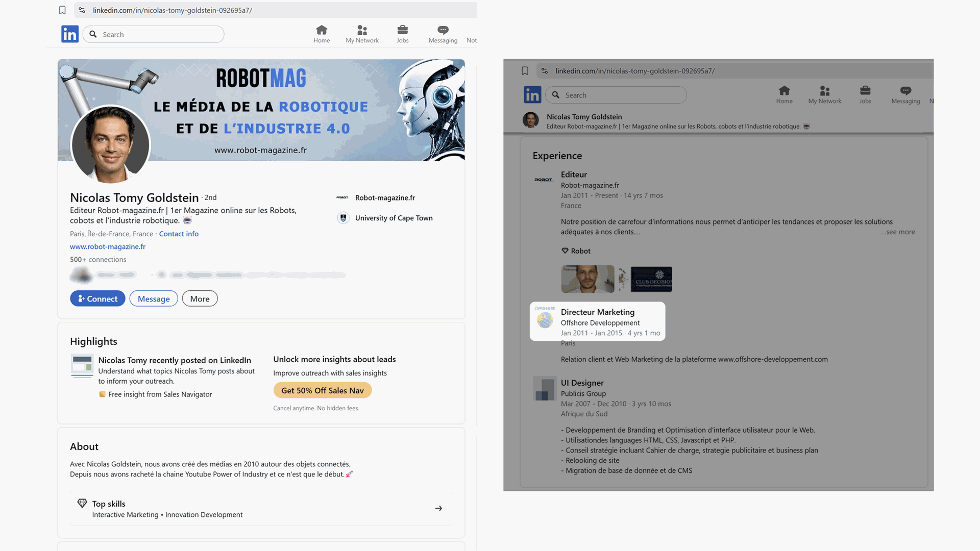Click the Search field in right window
The width and height of the screenshot is (980, 551).
point(616,95)
